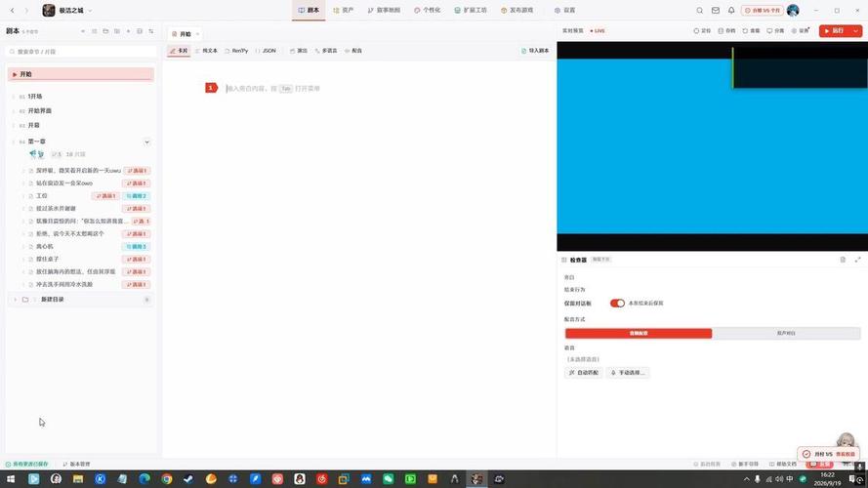868x488 pixels.
Task: Click the search magnifier icon in title bar
Action: click(700, 11)
